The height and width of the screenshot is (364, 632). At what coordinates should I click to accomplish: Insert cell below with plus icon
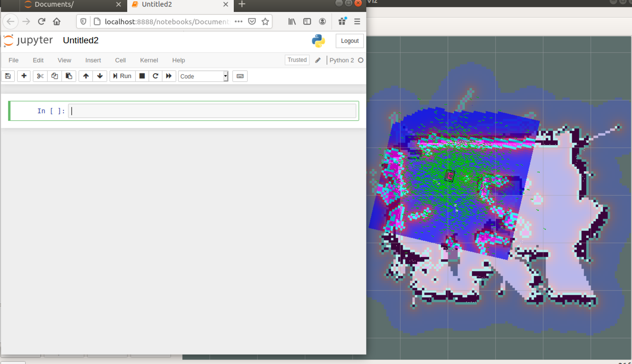click(24, 76)
